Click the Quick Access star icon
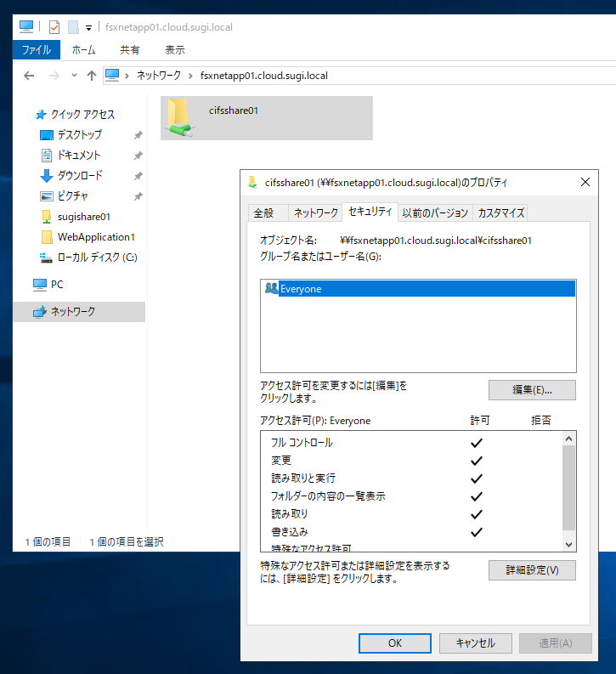Screen dimensions: 616x674 click(41, 115)
